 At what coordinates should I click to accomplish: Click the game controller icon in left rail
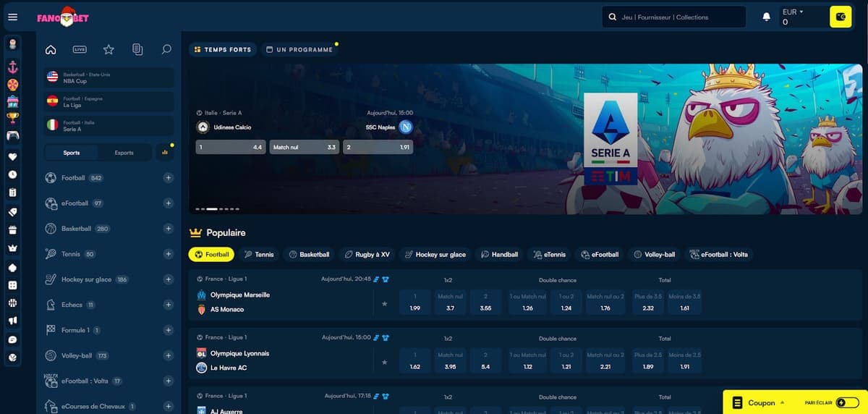click(x=12, y=135)
